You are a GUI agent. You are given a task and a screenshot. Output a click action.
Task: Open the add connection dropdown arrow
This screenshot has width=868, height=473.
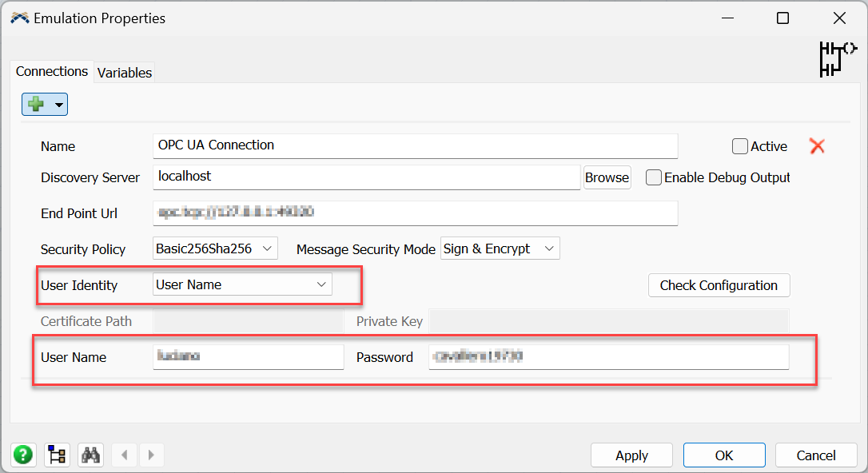58,105
